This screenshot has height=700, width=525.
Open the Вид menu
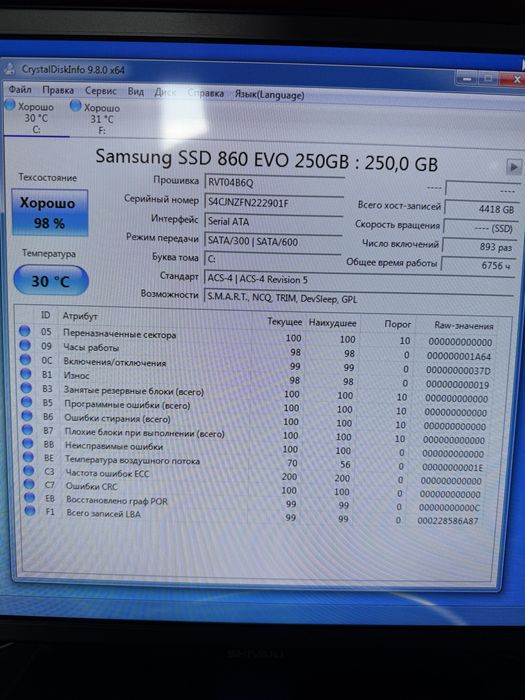pos(136,92)
